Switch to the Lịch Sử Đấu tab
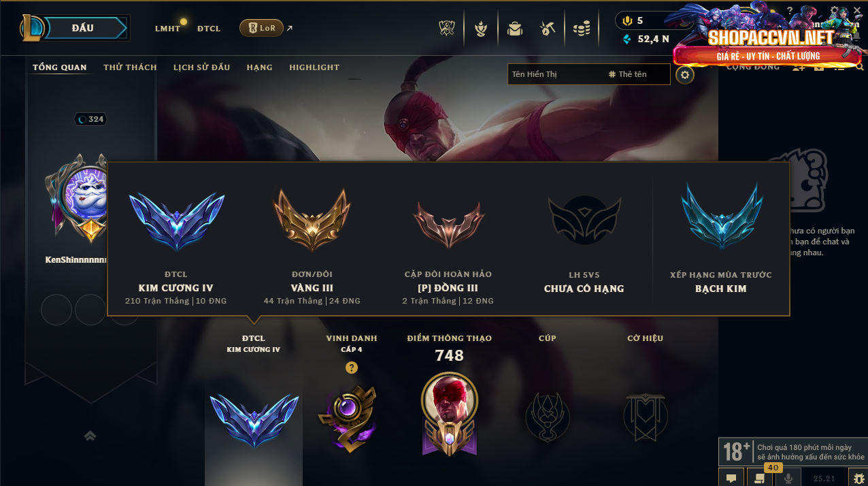Viewport: 868px width, 486px height. tap(201, 67)
